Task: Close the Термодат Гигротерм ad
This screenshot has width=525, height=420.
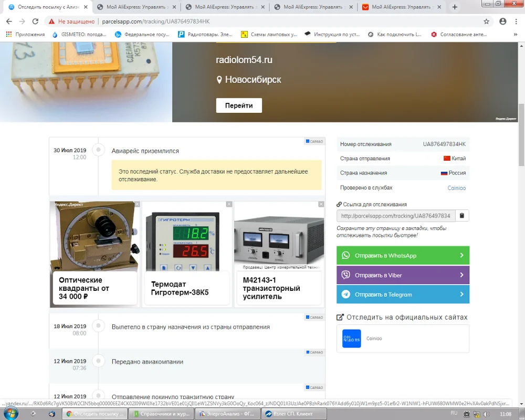Action: pos(229,204)
